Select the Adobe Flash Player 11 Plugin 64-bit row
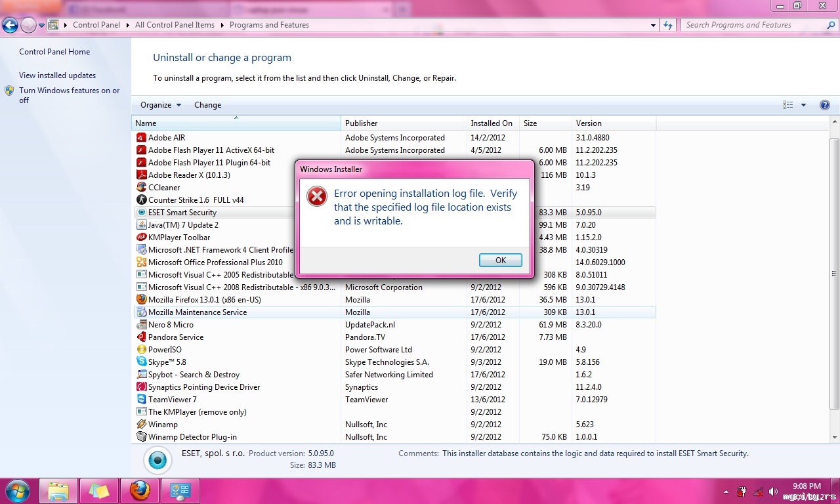Image resolution: width=840 pixels, height=504 pixels. [x=394, y=163]
